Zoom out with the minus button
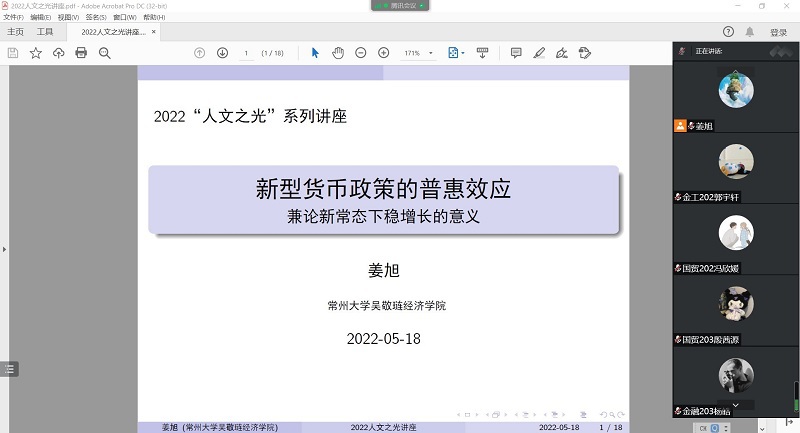This screenshot has width=800, height=433. click(x=360, y=53)
